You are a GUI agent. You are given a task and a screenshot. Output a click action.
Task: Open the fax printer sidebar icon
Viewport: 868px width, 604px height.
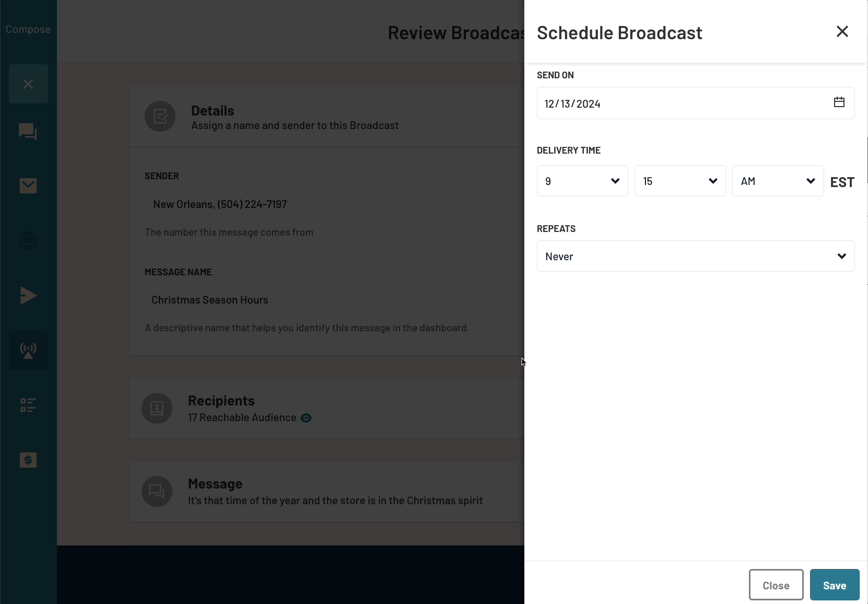tap(28, 241)
